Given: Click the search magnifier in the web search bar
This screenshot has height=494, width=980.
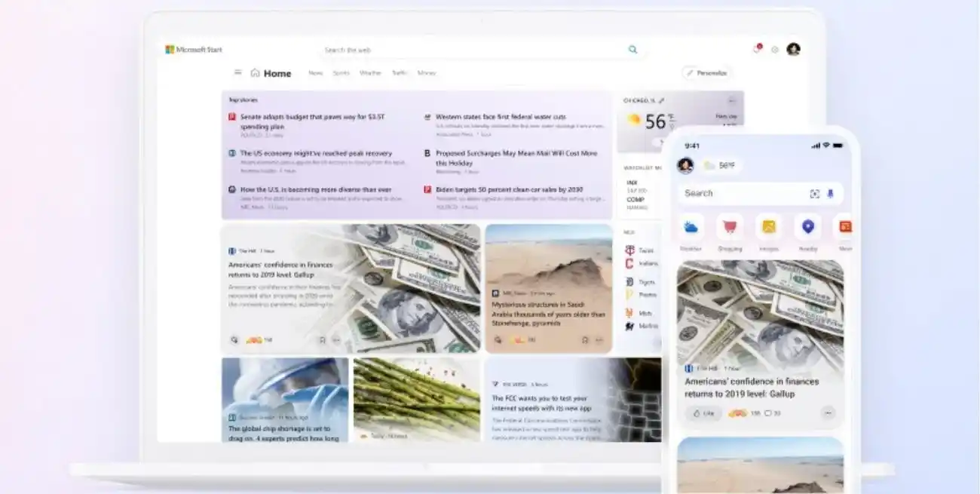Looking at the screenshot, I should [x=632, y=49].
